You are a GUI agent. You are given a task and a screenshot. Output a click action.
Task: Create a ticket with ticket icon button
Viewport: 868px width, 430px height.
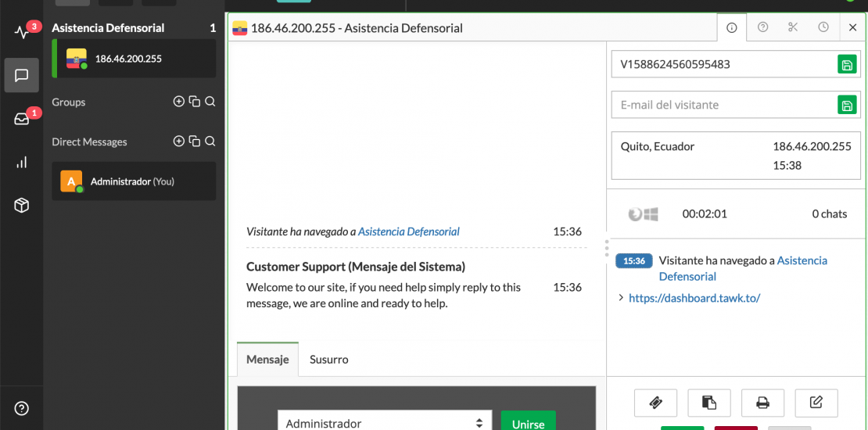[x=655, y=403]
